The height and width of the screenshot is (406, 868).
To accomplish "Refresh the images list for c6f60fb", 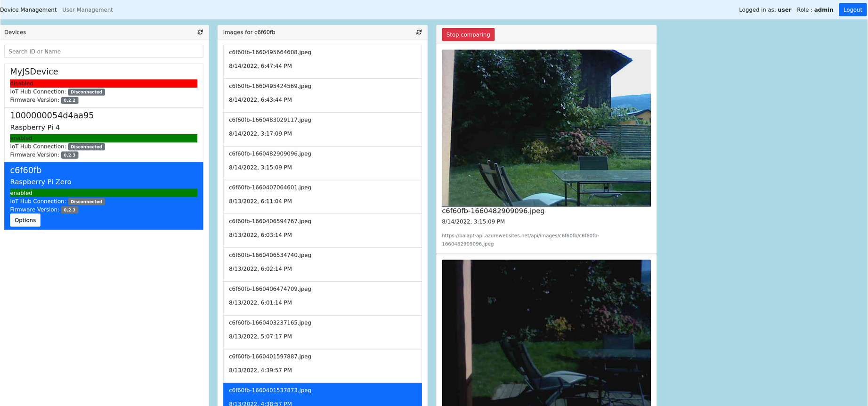I will point(419,32).
